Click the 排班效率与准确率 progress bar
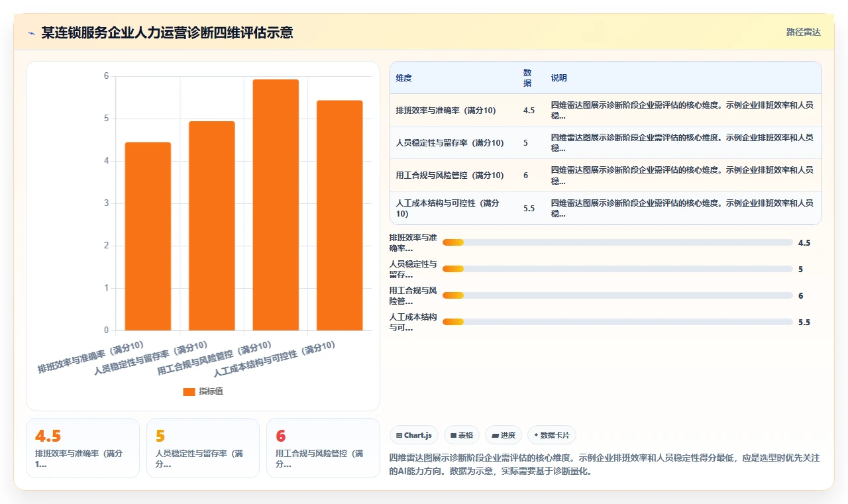The image size is (848, 504). point(617,242)
